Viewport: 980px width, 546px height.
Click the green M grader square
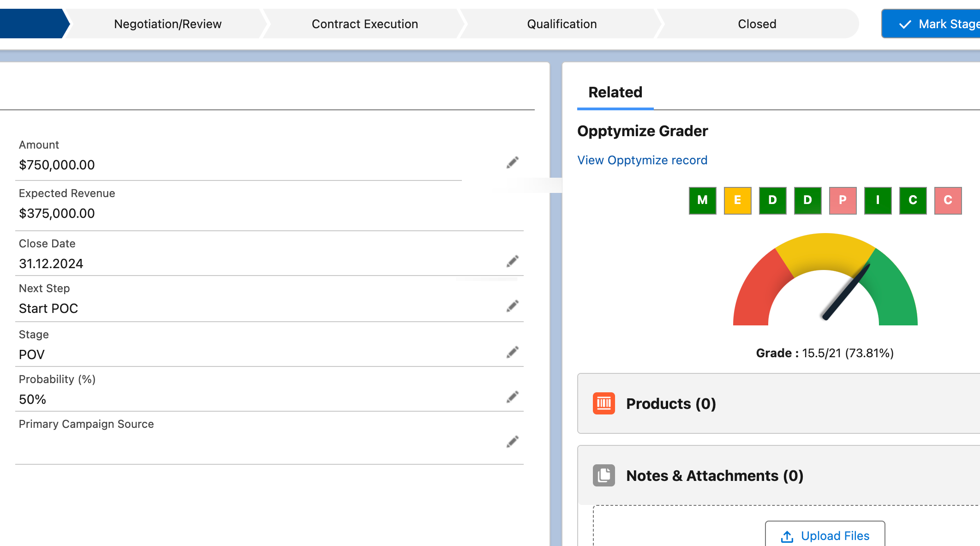pyautogui.click(x=702, y=200)
